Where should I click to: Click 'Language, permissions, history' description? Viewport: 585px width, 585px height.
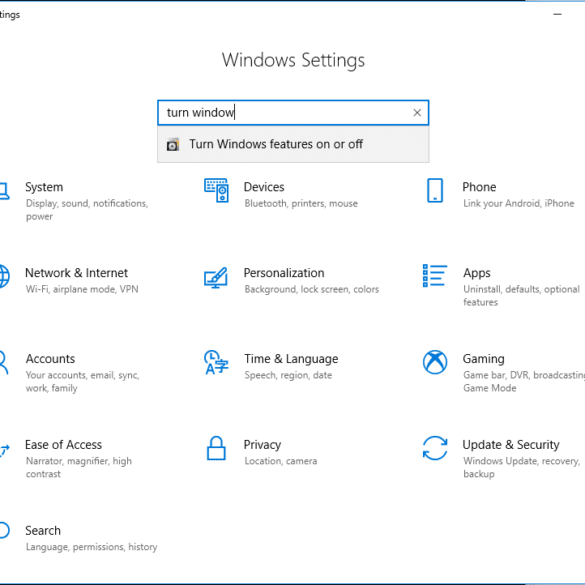(x=91, y=547)
